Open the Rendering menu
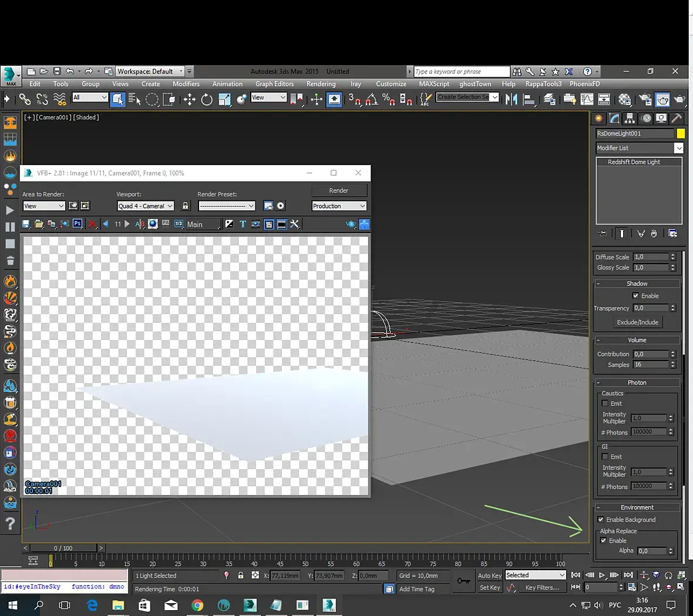The height and width of the screenshot is (616, 693). [x=321, y=84]
